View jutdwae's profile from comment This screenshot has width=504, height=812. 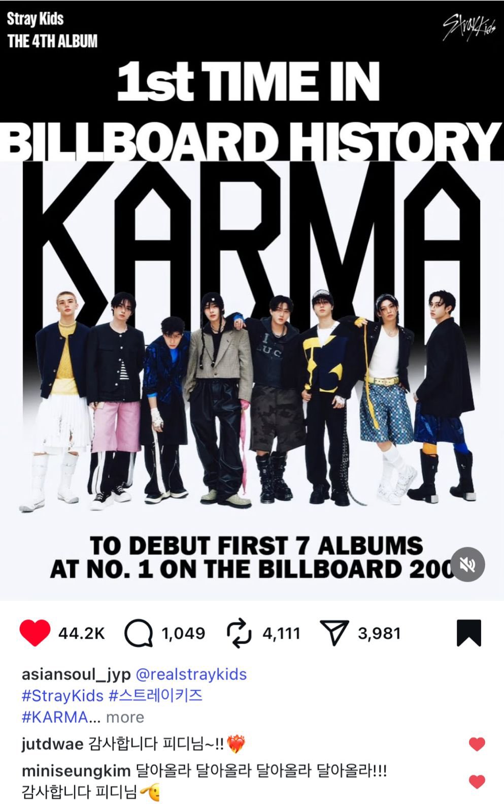[x=52, y=745]
